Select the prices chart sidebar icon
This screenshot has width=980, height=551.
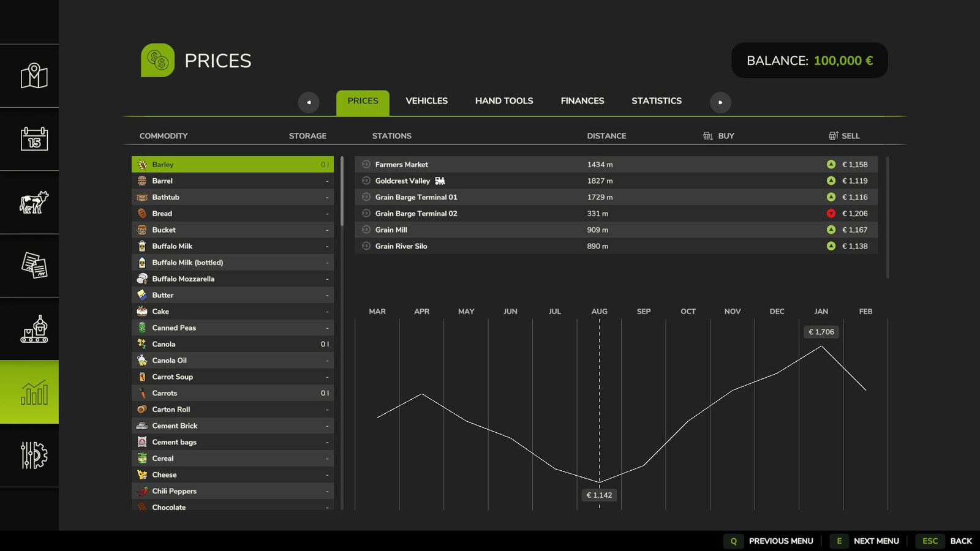[34, 392]
